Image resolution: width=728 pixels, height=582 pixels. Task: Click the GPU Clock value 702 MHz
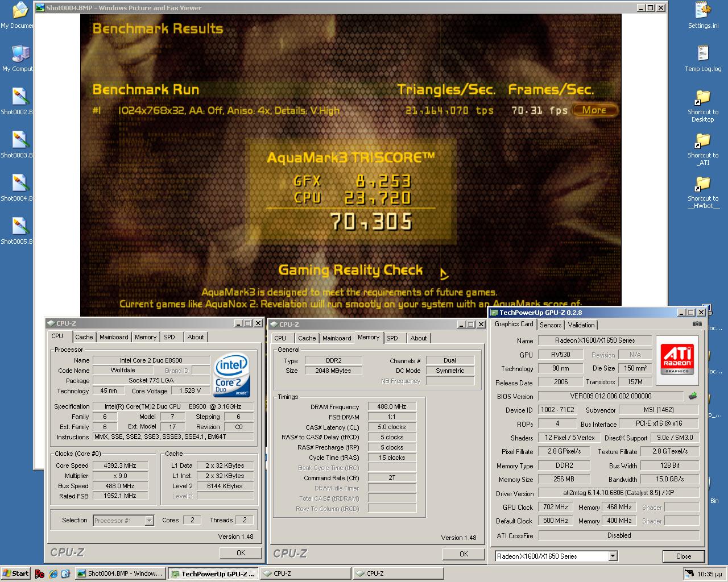[556, 507]
